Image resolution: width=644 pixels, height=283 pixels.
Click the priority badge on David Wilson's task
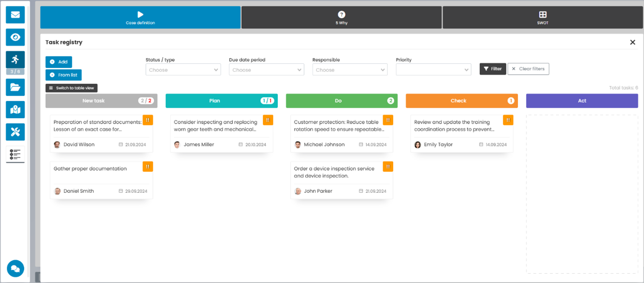[x=148, y=120]
